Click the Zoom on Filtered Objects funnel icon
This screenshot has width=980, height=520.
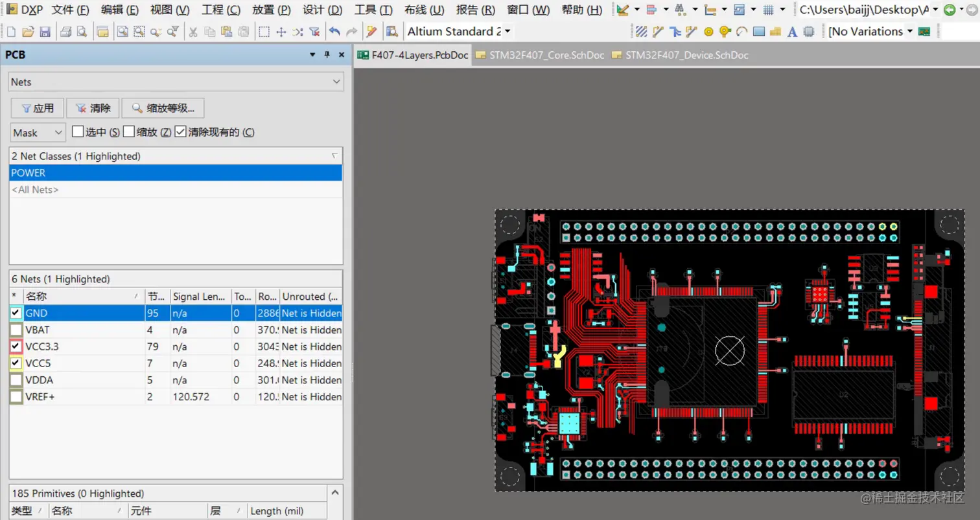click(x=173, y=31)
